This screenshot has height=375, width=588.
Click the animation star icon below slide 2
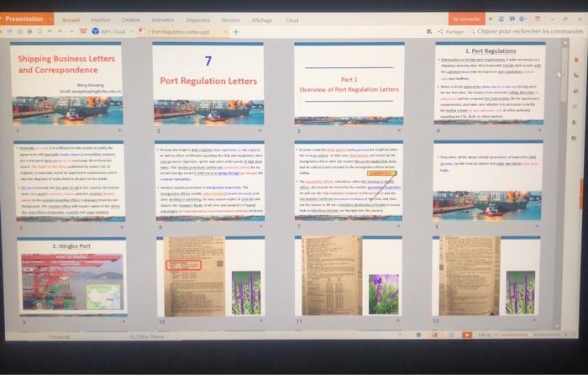tap(260, 130)
